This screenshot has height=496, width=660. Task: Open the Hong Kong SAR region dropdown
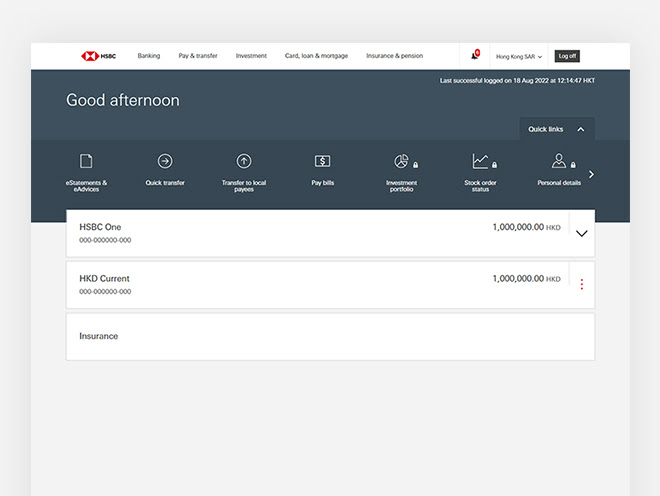[x=519, y=56]
